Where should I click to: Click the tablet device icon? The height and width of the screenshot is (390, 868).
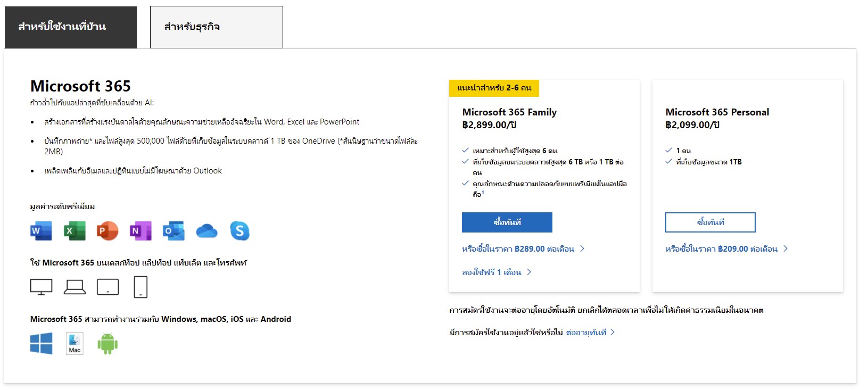pyautogui.click(x=108, y=287)
